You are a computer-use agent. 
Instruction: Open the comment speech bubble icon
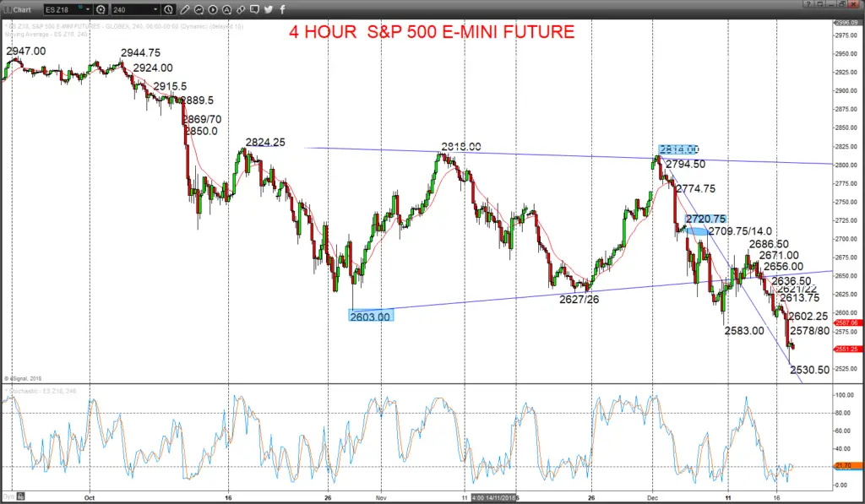(254, 9)
